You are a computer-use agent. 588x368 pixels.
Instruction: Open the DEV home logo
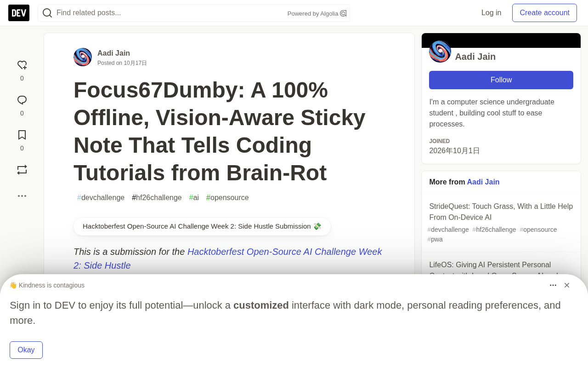pyautogui.click(x=19, y=13)
